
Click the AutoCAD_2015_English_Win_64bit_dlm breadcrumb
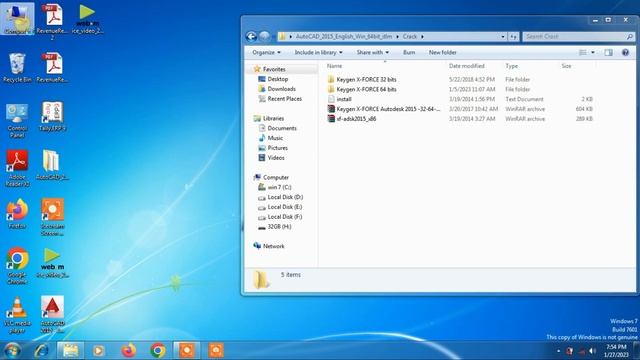[344, 37]
